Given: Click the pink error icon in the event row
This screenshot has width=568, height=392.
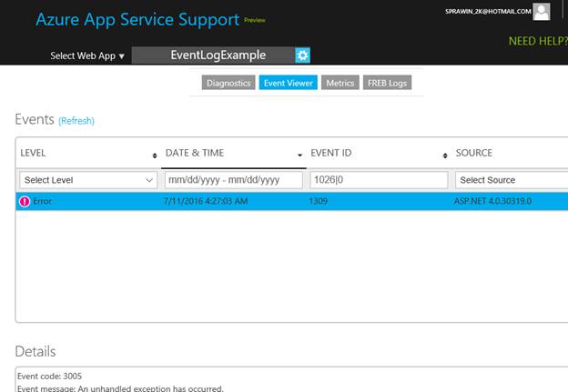Looking at the screenshot, I should click(25, 201).
